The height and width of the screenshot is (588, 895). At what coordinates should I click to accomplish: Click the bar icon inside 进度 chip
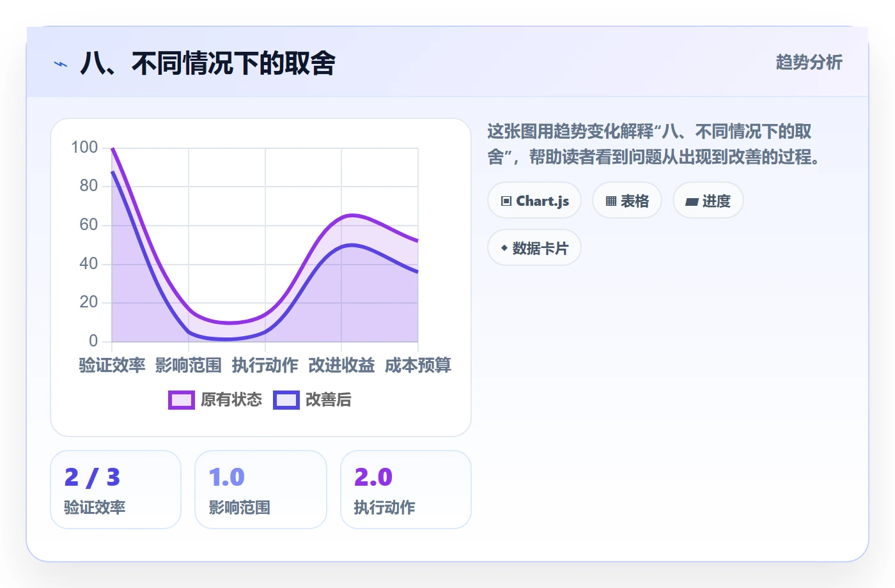point(692,202)
